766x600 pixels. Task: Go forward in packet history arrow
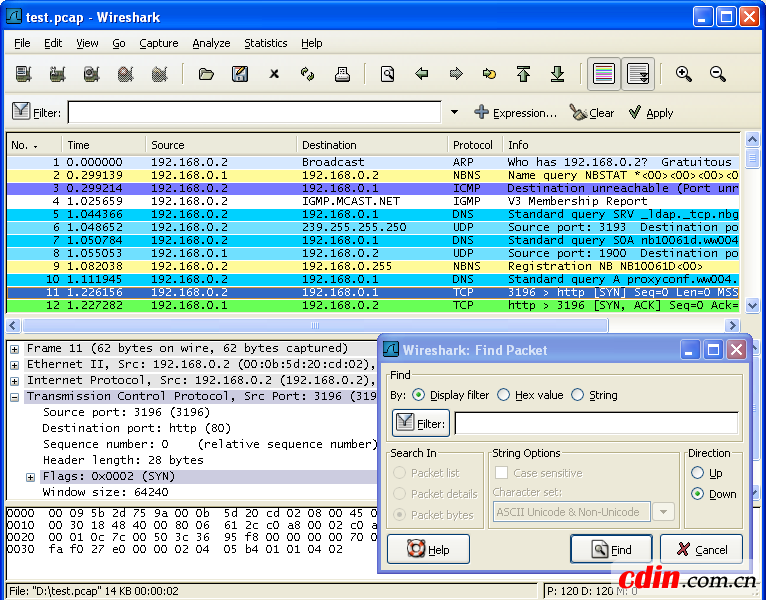click(x=456, y=74)
